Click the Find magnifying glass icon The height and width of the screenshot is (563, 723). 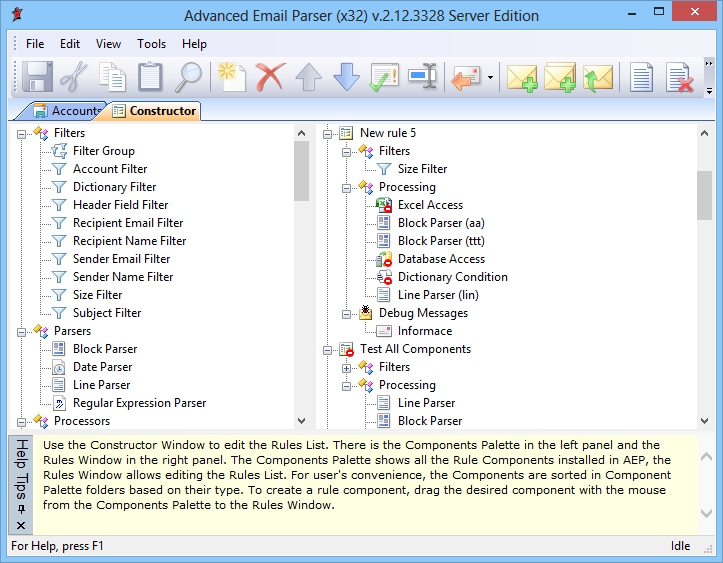189,76
